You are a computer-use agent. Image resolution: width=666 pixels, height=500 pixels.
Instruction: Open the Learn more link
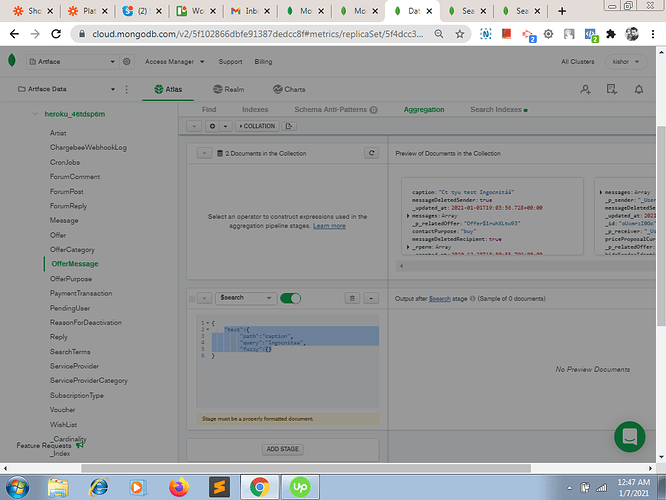click(x=329, y=226)
